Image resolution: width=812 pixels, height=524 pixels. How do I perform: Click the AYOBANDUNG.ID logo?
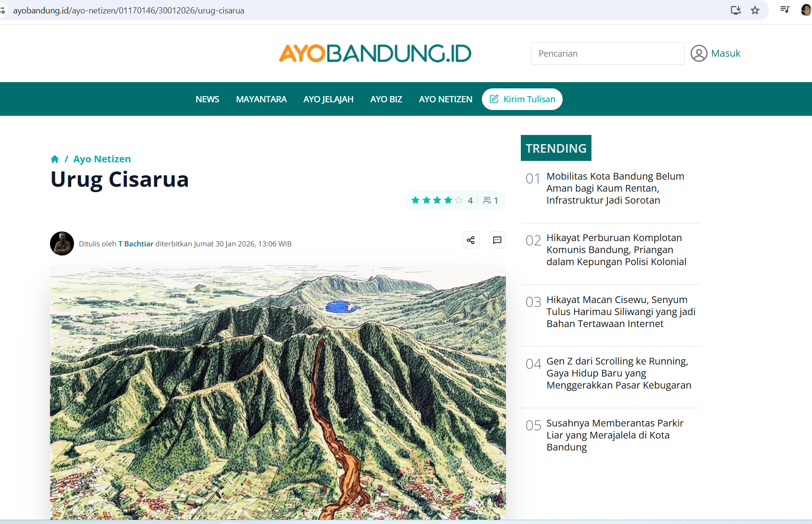[375, 53]
